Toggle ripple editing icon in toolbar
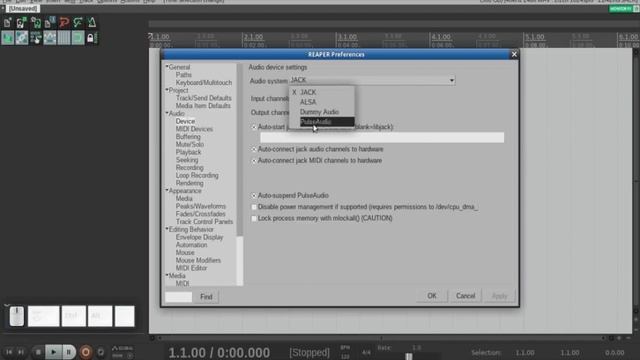Image resolution: width=640 pixels, height=360 pixels. tap(36, 38)
